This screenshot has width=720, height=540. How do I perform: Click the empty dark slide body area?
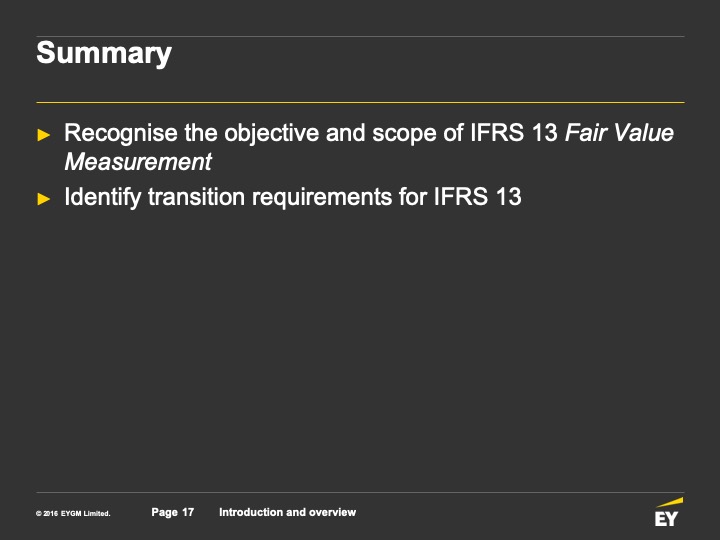point(360,349)
